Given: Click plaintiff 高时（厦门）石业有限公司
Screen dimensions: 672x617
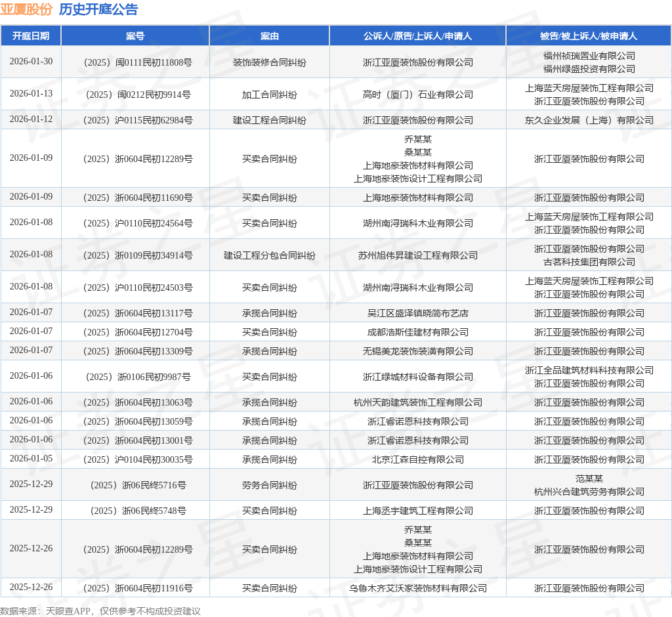Looking at the screenshot, I should [418, 95].
